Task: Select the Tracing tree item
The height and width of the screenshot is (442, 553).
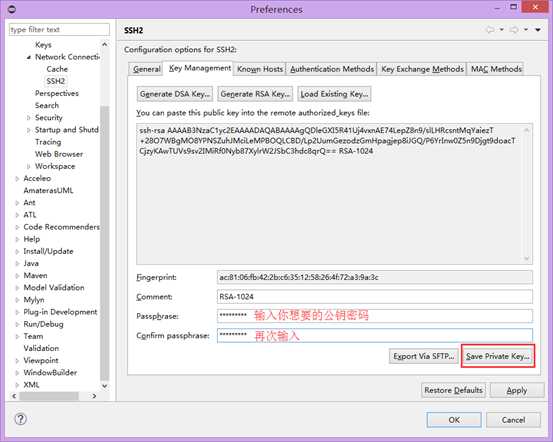Action: coord(48,142)
